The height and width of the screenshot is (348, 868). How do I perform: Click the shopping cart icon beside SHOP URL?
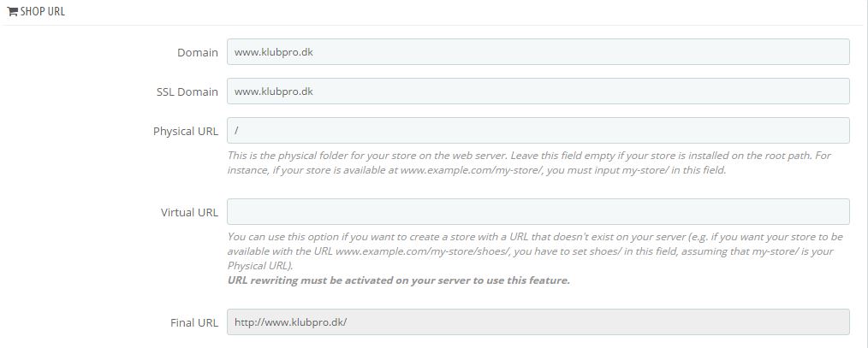click(12, 11)
